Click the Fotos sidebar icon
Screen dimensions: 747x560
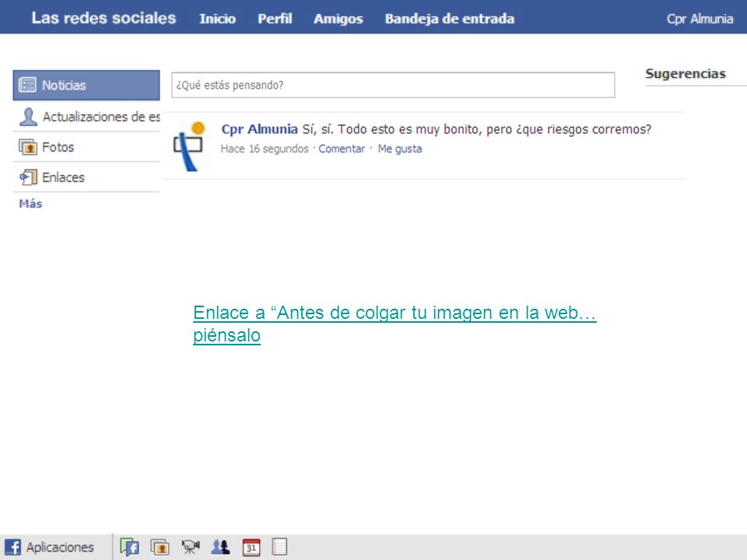[28, 147]
